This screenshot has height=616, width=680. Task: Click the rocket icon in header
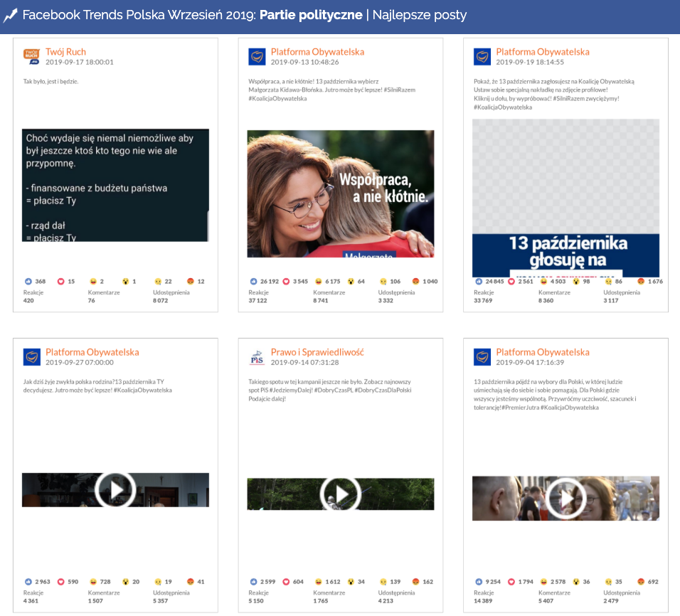[x=10, y=16]
